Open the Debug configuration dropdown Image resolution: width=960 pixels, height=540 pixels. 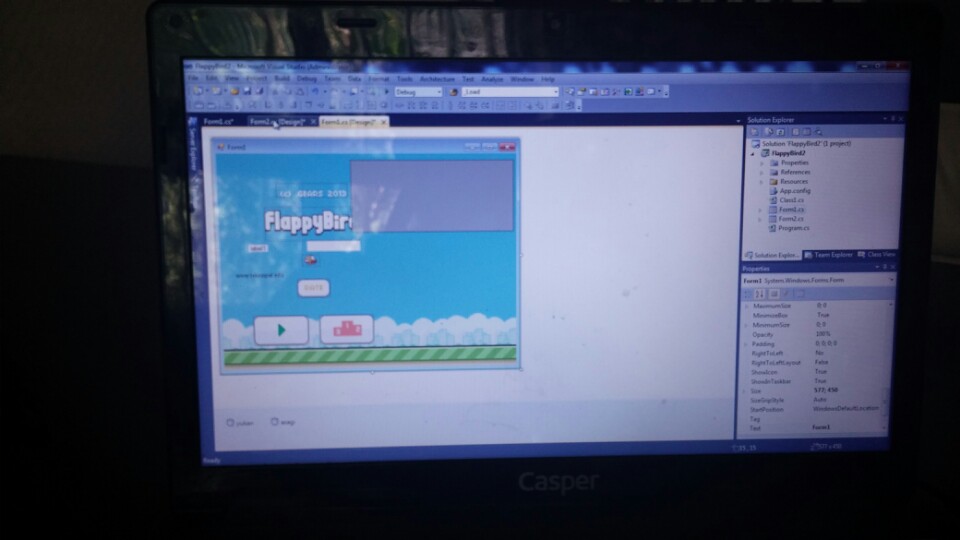pyautogui.click(x=438, y=92)
